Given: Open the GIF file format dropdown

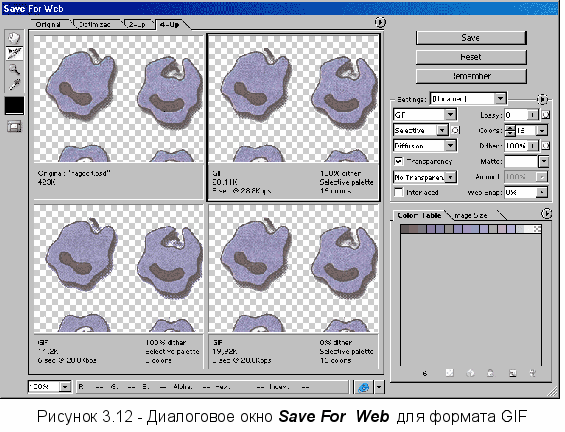Looking at the screenshot, I should [x=425, y=115].
